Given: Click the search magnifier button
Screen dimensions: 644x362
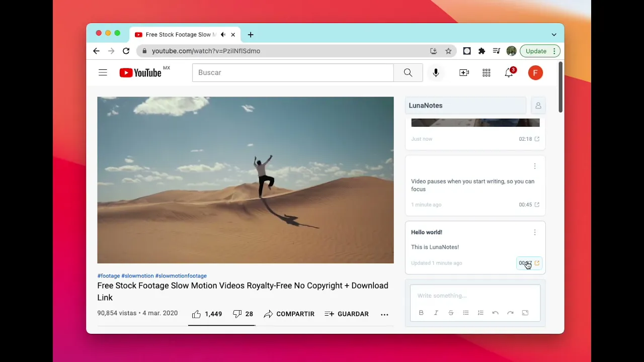Looking at the screenshot, I should point(408,73).
